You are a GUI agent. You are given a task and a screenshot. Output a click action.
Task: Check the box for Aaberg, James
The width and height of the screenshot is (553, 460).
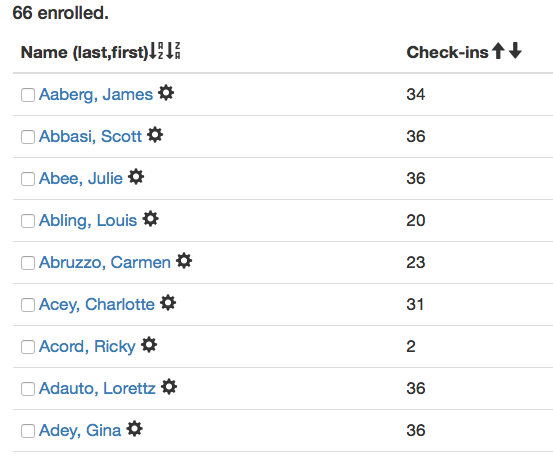pos(28,95)
